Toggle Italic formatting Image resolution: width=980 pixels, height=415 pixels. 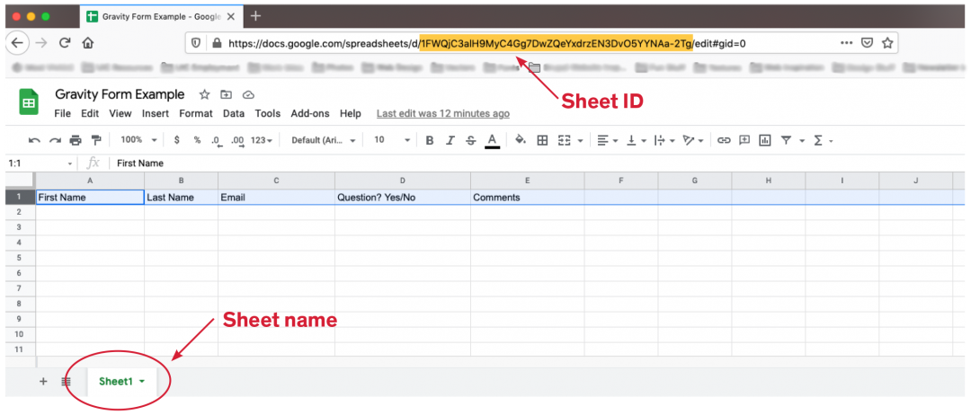tap(450, 140)
